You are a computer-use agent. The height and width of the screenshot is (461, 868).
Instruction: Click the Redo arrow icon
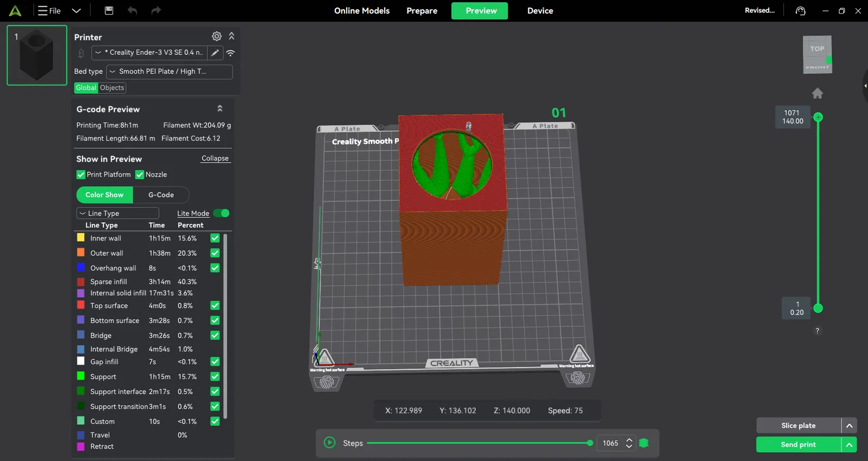tap(156, 10)
